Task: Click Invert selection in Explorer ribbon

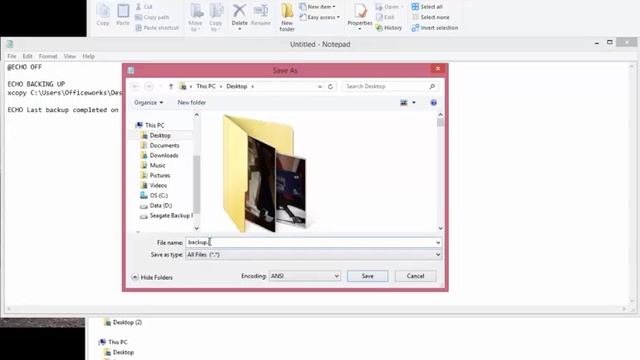Action: 435,28
